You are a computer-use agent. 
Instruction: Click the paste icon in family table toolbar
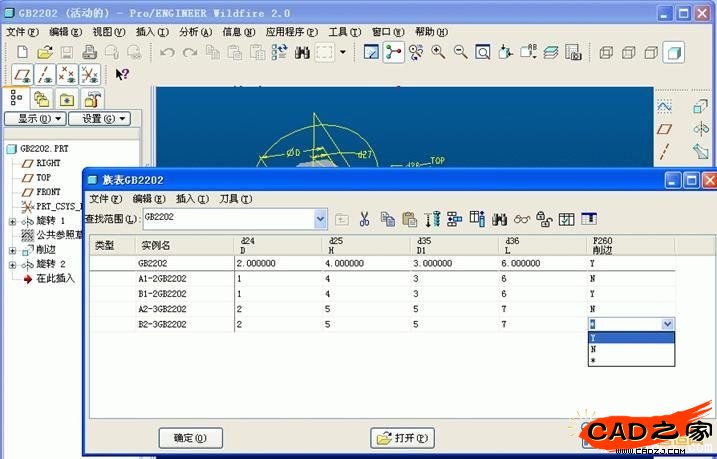(409, 219)
